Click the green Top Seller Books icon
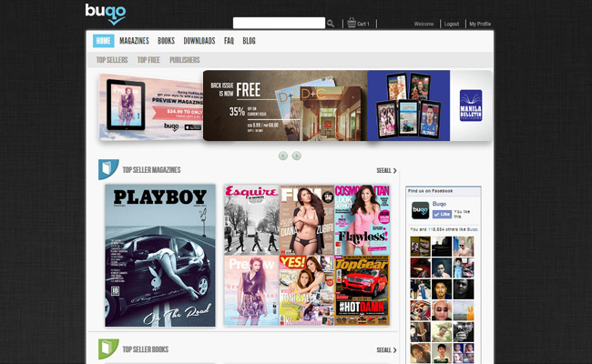This screenshot has width=592, height=364. click(x=107, y=349)
